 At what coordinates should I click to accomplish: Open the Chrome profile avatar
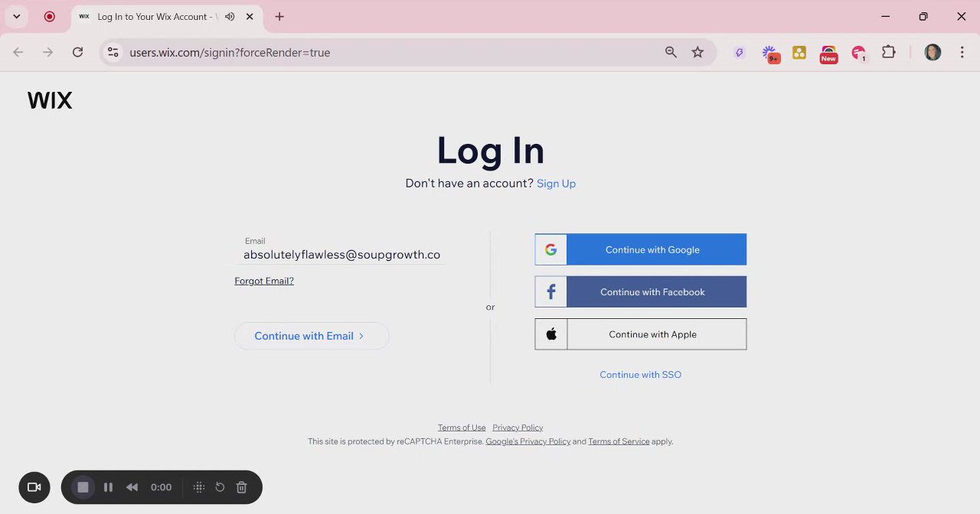(933, 52)
